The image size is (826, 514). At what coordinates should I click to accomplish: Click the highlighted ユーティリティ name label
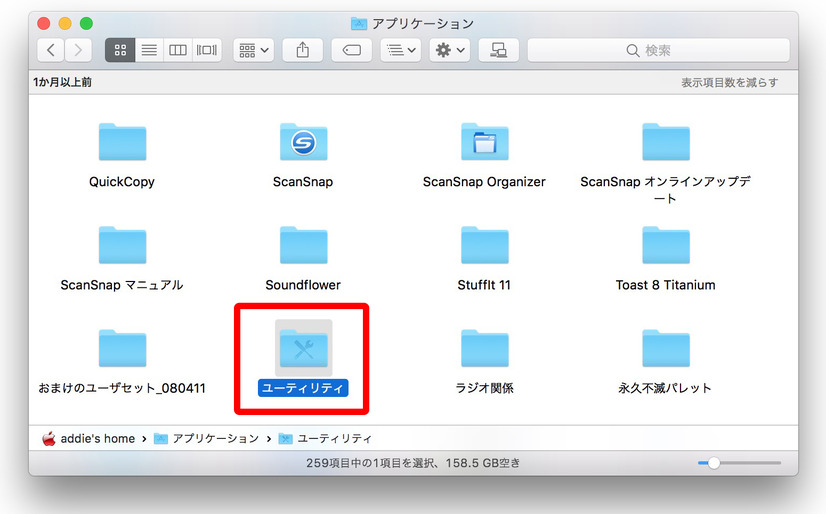click(303, 388)
